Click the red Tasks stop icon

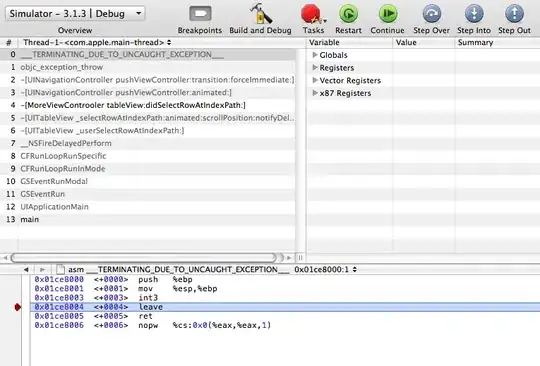[x=312, y=14]
